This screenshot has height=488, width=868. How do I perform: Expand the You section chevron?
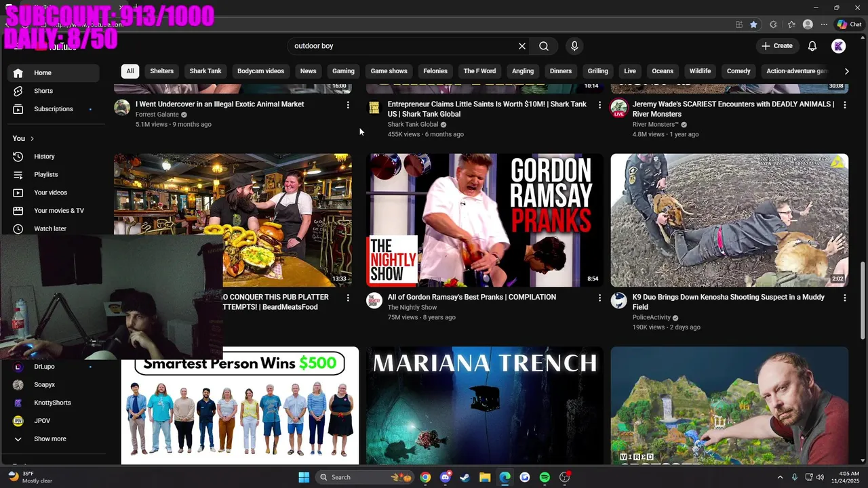[32, 138]
